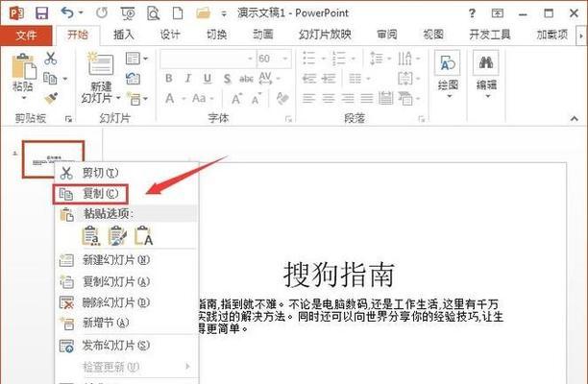Click Decrease List Level indent icon

(309, 79)
